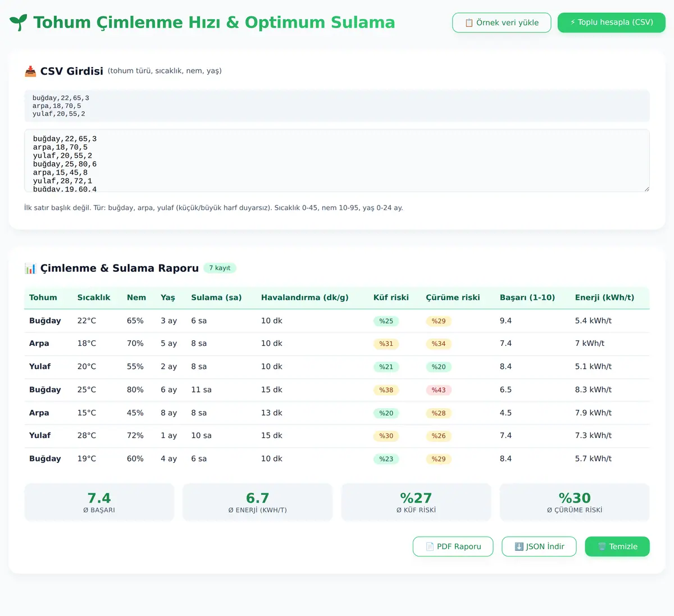Click the Yaş column header
This screenshot has height=616, width=674.
pos(168,298)
